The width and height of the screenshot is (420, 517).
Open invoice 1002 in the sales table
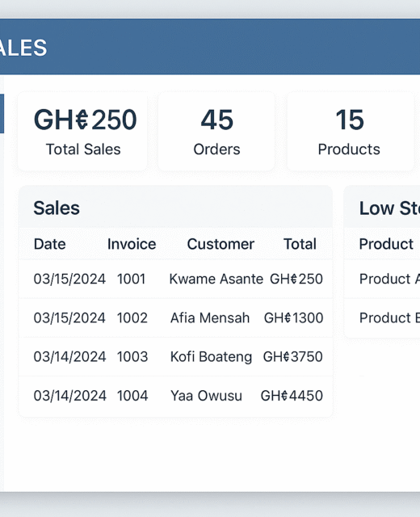(x=132, y=317)
